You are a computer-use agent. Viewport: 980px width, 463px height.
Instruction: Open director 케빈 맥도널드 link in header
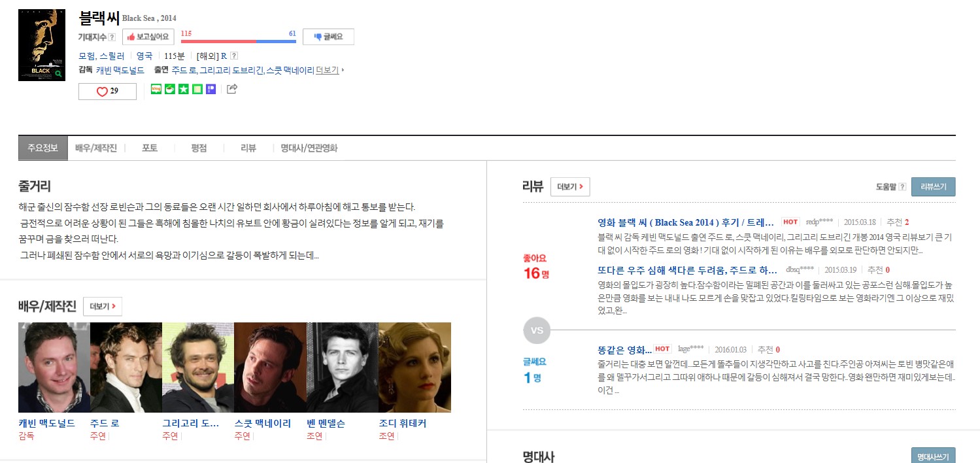coord(120,70)
